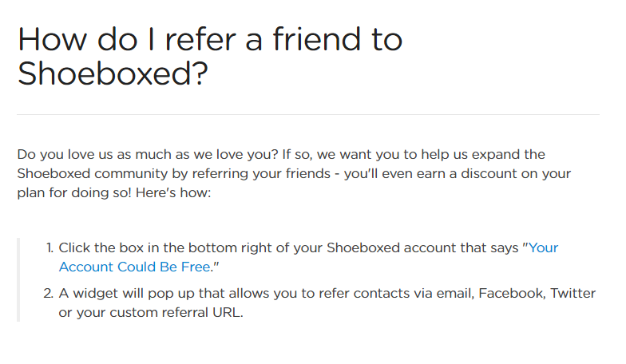Screen dimensions: 626x364
Task: Click the word 'friend' in the page title
Action: pyautogui.click(x=317, y=39)
